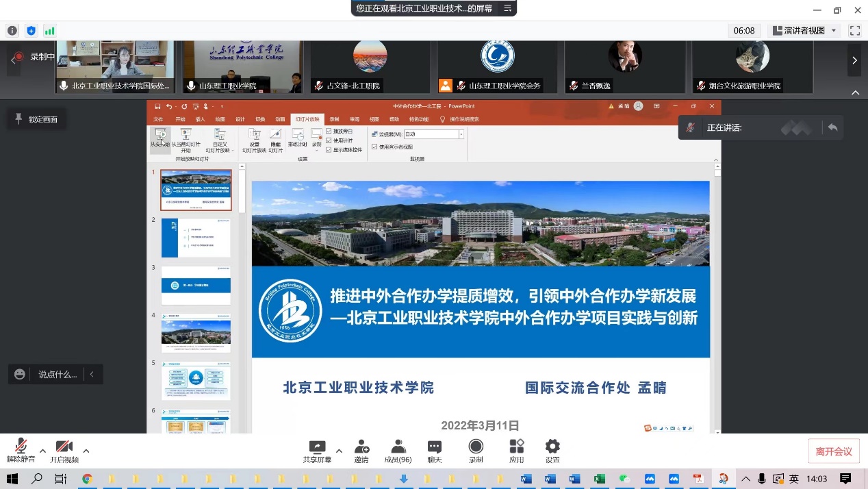Unmute the microphone

[x=21, y=447]
